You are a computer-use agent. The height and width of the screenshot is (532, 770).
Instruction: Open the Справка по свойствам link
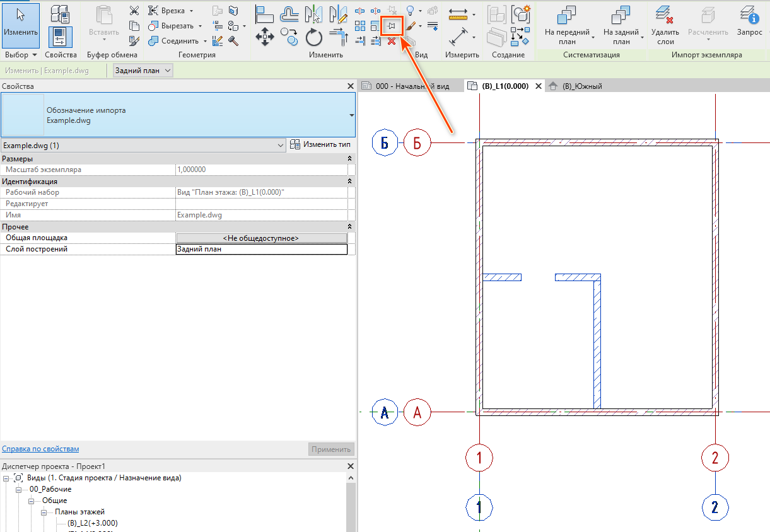point(40,449)
